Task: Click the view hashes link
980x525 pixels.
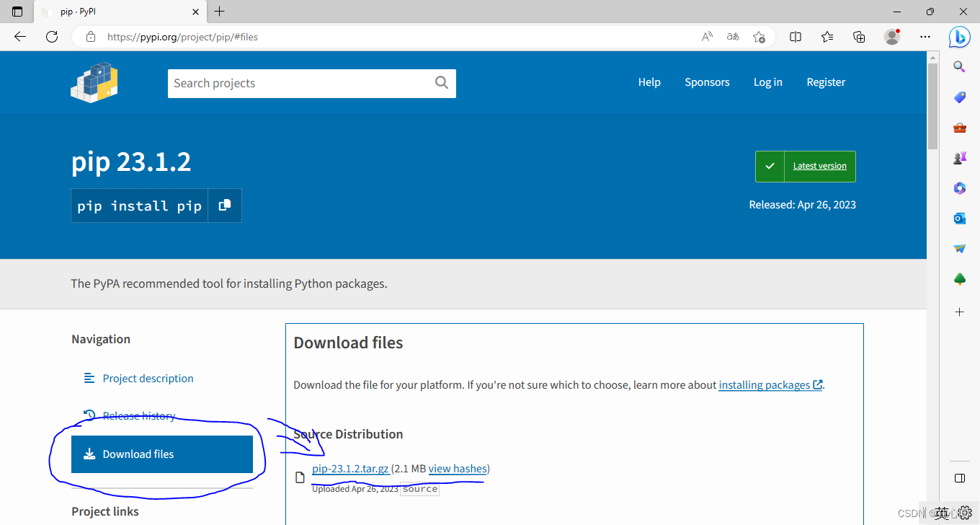Action: click(x=458, y=469)
